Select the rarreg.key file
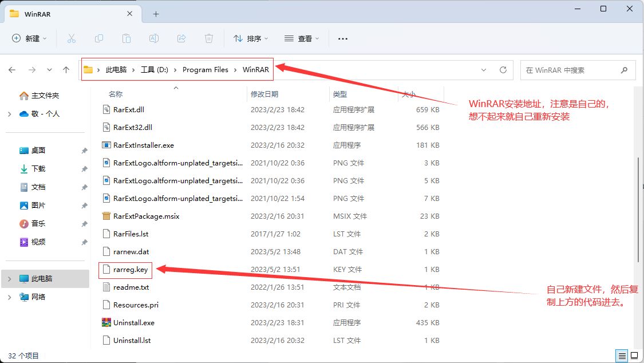 131,269
